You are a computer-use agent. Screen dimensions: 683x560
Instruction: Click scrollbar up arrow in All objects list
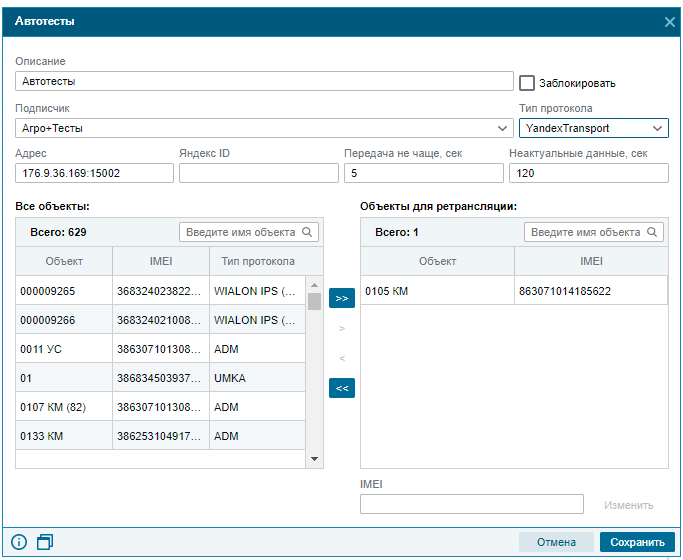click(314, 285)
